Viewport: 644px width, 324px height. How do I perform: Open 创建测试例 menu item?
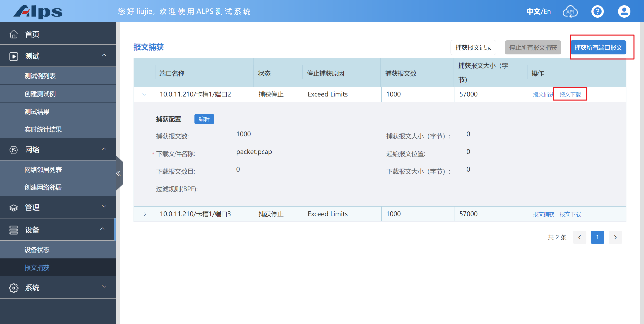(58, 94)
